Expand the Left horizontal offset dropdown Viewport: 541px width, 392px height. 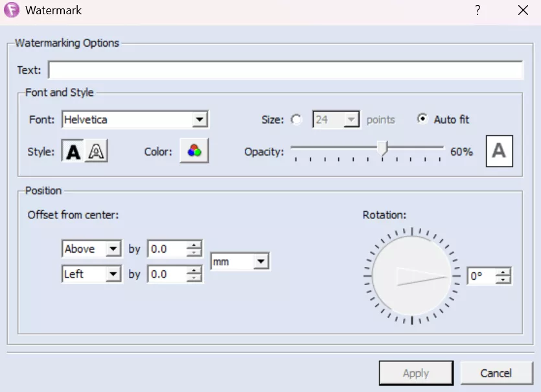[113, 274]
